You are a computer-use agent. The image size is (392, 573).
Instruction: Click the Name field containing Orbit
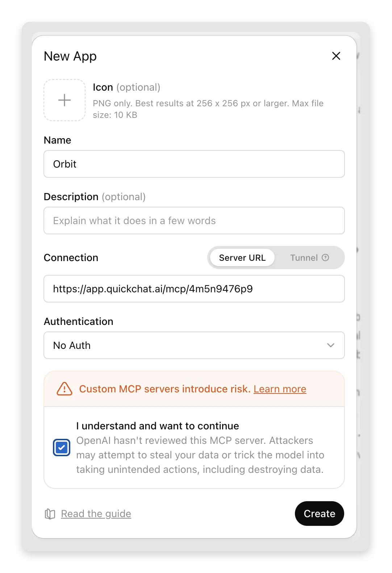[194, 164]
